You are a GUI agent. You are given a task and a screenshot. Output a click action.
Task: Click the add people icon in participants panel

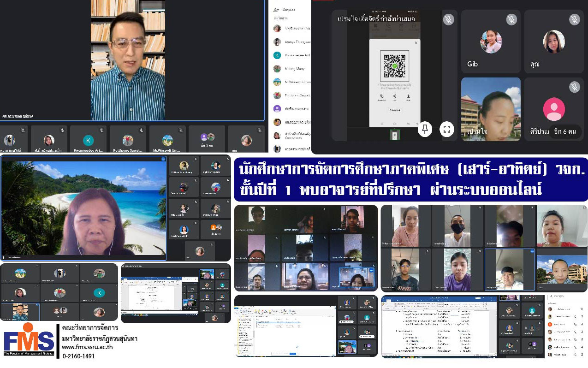point(276,9)
